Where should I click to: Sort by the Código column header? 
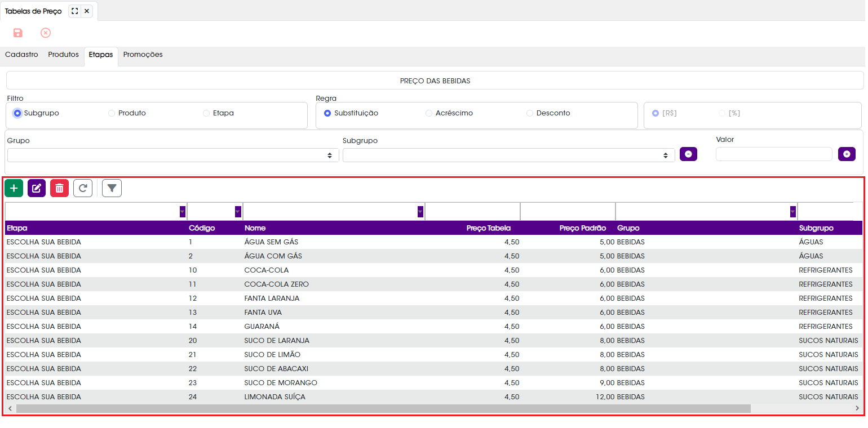tap(202, 228)
